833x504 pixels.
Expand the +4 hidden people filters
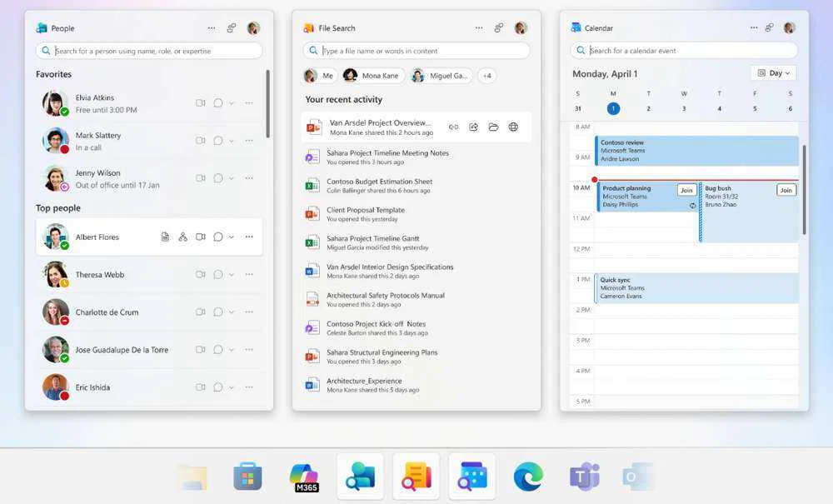pyautogui.click(x=486, y=75)
